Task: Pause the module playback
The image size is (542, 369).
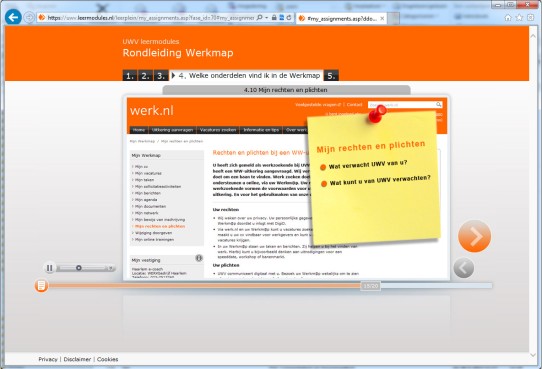Action: click(49, 268)
